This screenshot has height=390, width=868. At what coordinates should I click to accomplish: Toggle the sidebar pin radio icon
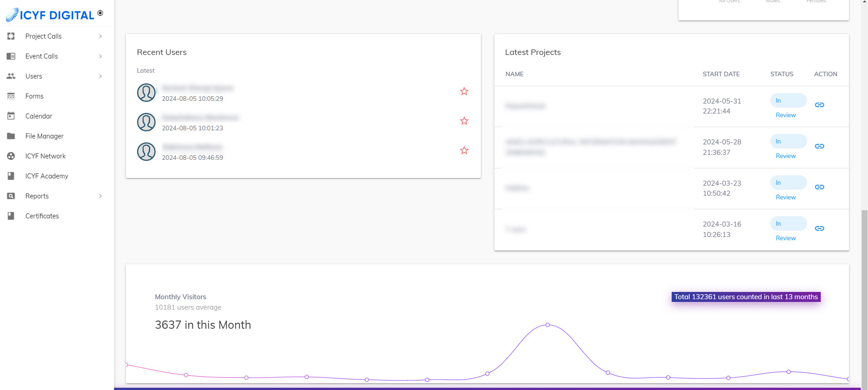(100, 13)
